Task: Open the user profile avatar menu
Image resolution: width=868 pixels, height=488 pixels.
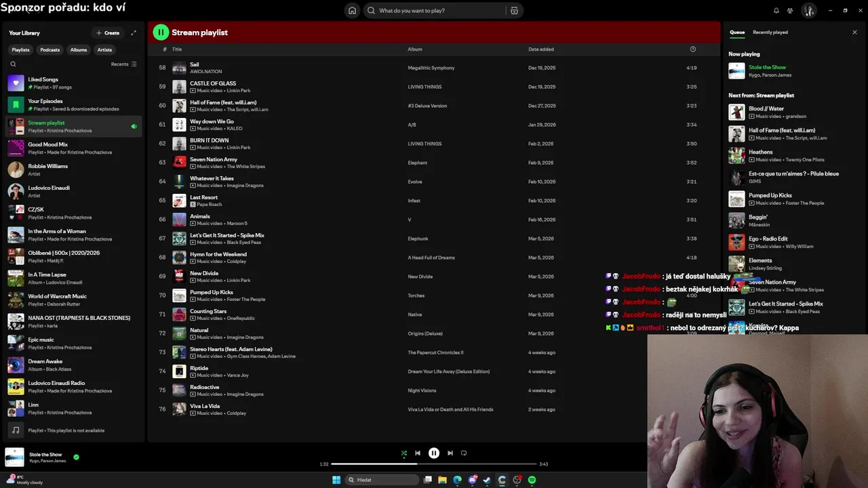Action: [808, 10]
